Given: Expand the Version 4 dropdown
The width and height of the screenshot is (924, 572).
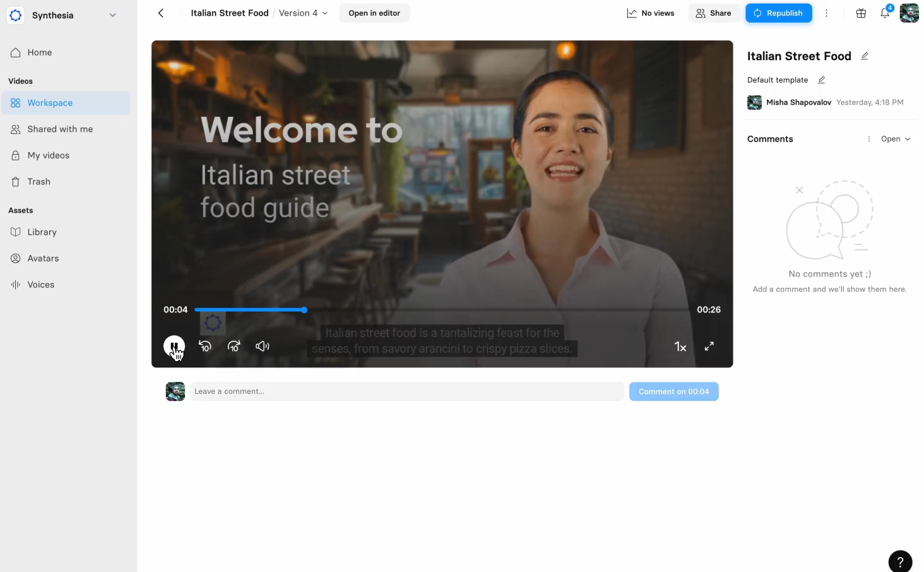Looking at the screenshot, I should pos(304,13).
